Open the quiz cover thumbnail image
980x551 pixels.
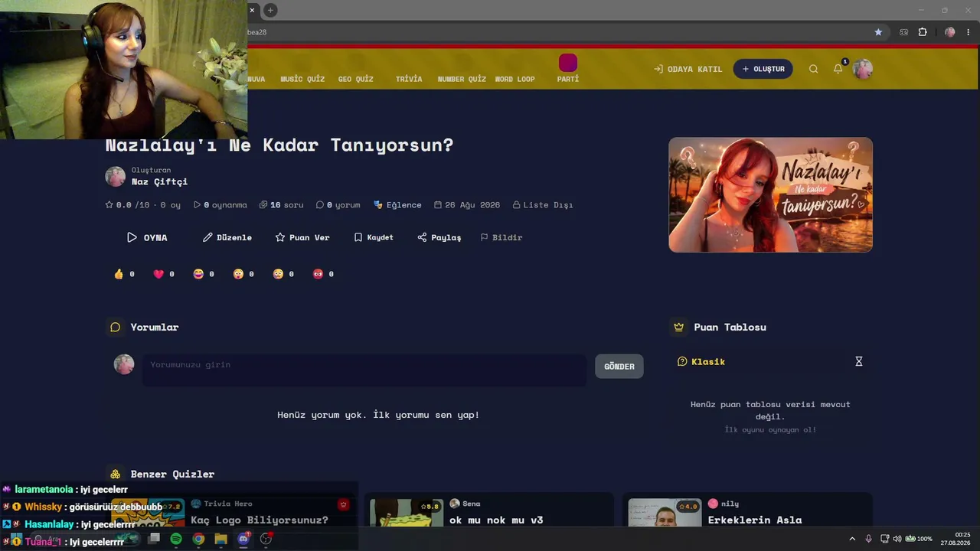click(770, 194)
